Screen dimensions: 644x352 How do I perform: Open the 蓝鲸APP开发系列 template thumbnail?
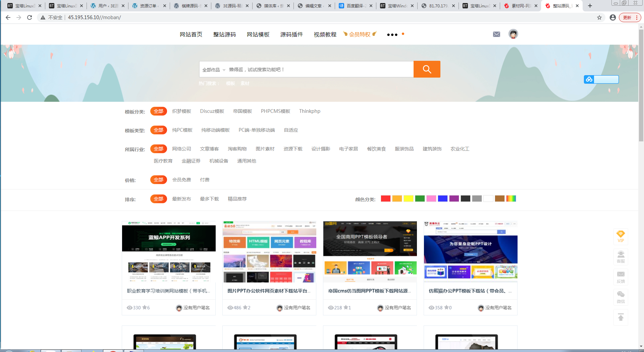(168, 252)
